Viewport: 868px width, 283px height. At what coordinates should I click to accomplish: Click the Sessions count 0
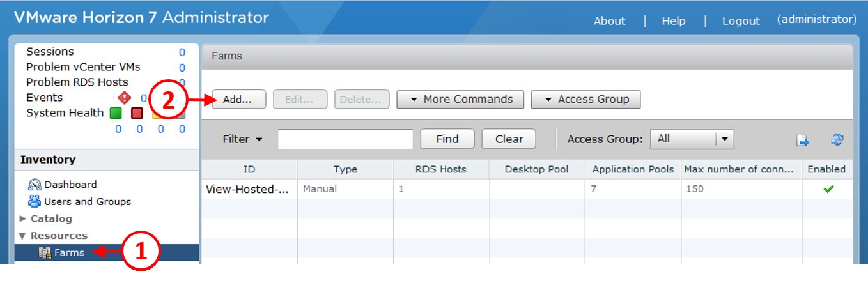tap(182, 52)
